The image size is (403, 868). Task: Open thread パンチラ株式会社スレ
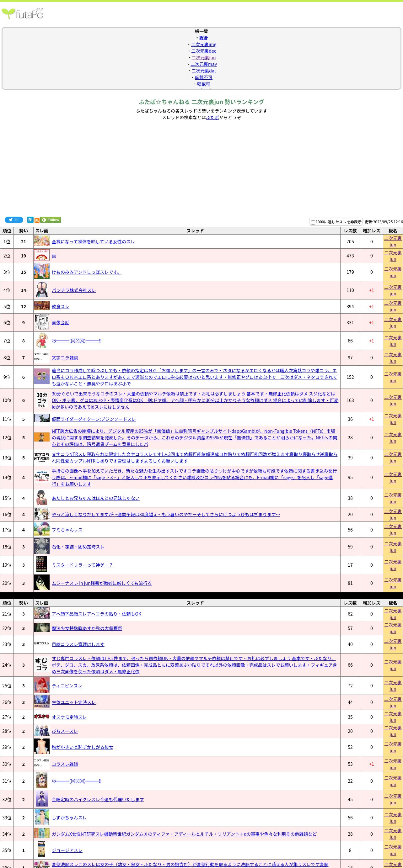coord(73,290)
